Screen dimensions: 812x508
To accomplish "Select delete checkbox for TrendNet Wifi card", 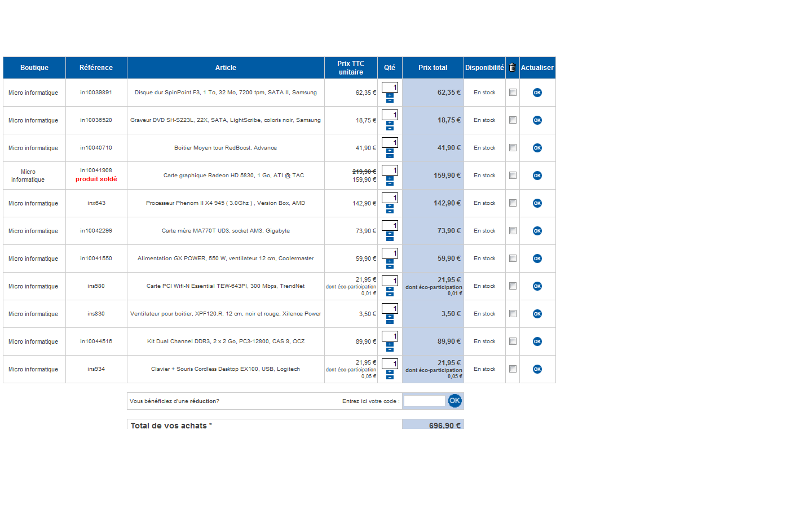I will [x=513, y=286].
